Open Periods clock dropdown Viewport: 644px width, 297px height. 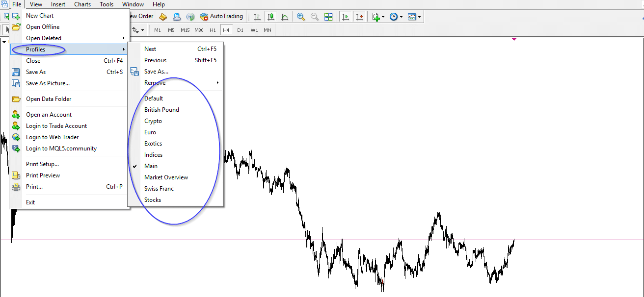point(396,17)
